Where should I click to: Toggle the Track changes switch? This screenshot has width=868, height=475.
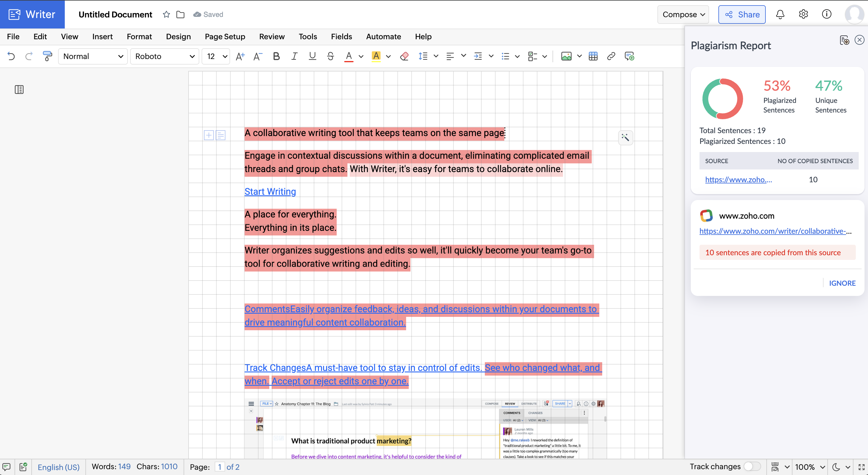click(x=752, y=467)
